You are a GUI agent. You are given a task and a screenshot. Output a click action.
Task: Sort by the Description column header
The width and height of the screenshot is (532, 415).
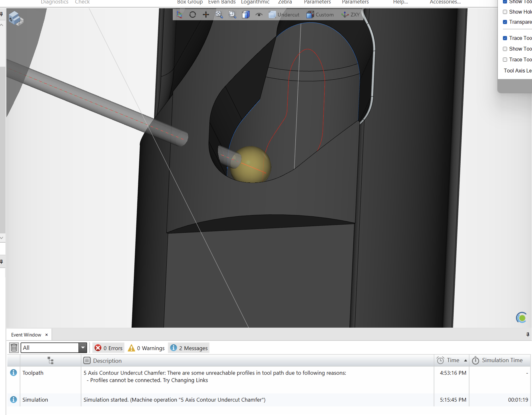tap(257, 361)
